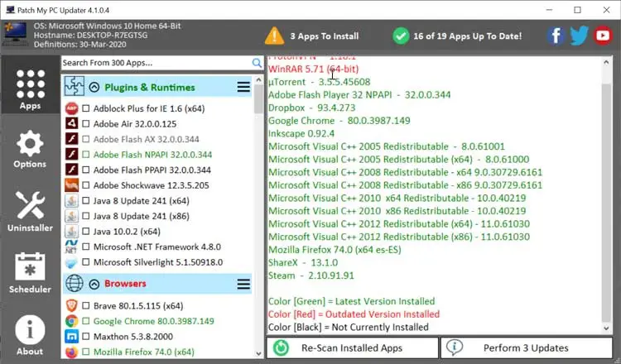Click the computer icon beside OS info

click(16, 34)
